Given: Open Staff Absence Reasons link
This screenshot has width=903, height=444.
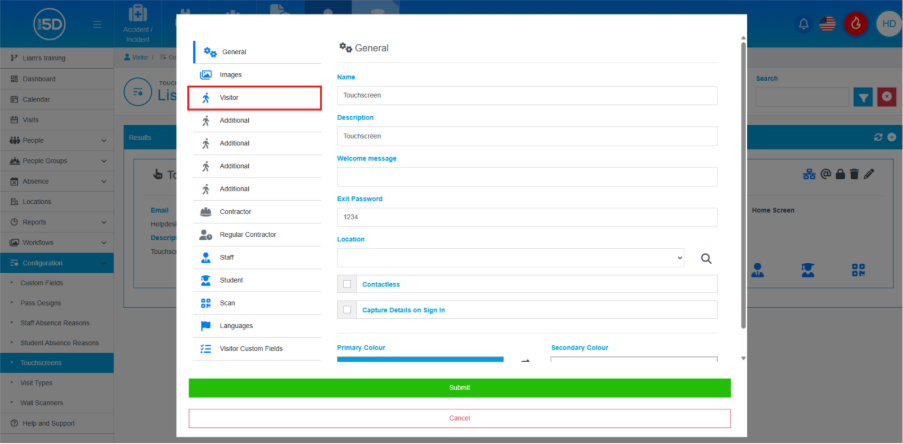Looking at the screenshot, I should point(55,323).
